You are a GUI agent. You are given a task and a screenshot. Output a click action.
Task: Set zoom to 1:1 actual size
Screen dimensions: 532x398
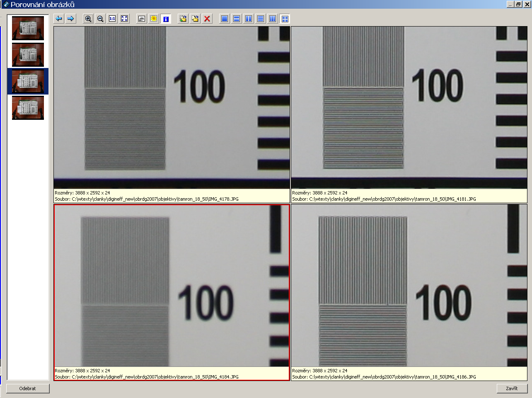(112, 19)
